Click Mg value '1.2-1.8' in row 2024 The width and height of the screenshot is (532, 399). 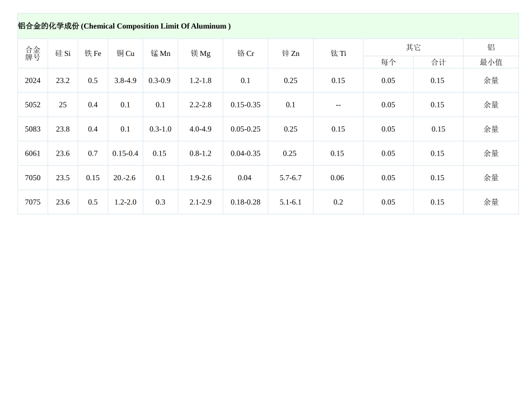click(200, 81)
